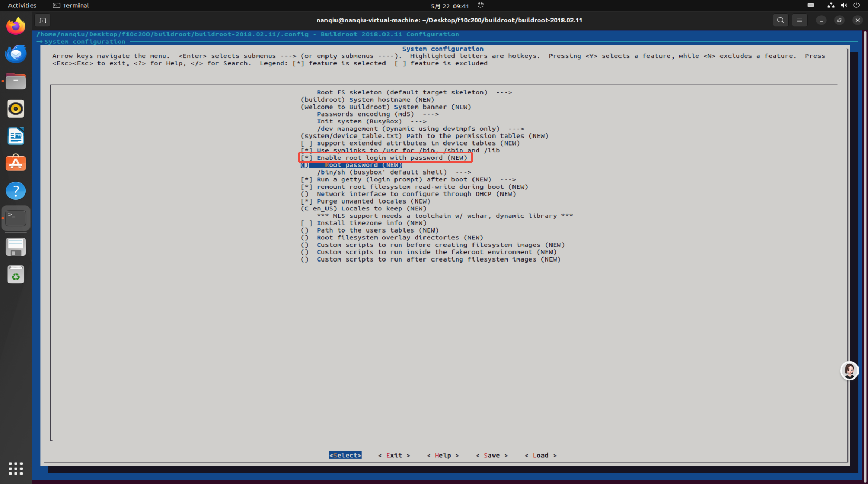This screenshot has width=868, height=484.
Task: Toggle Install timezone info option
Action: click(x=363, y=223)
